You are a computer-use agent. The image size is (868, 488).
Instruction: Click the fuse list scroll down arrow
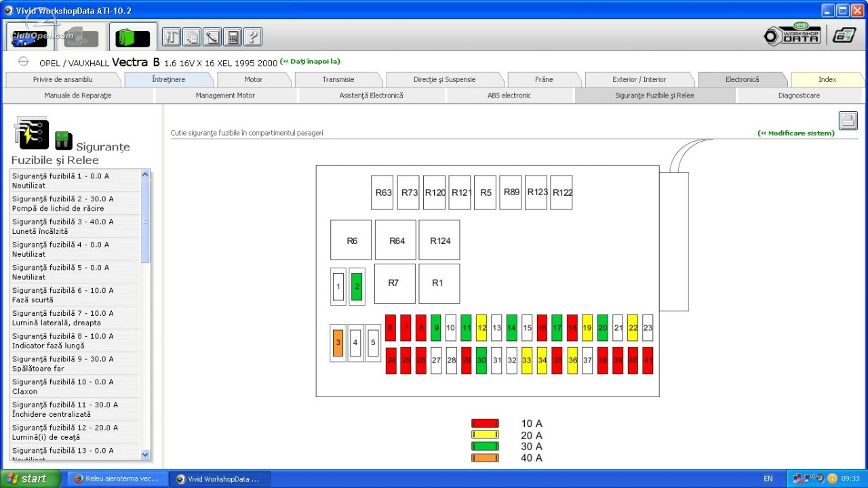145,454
